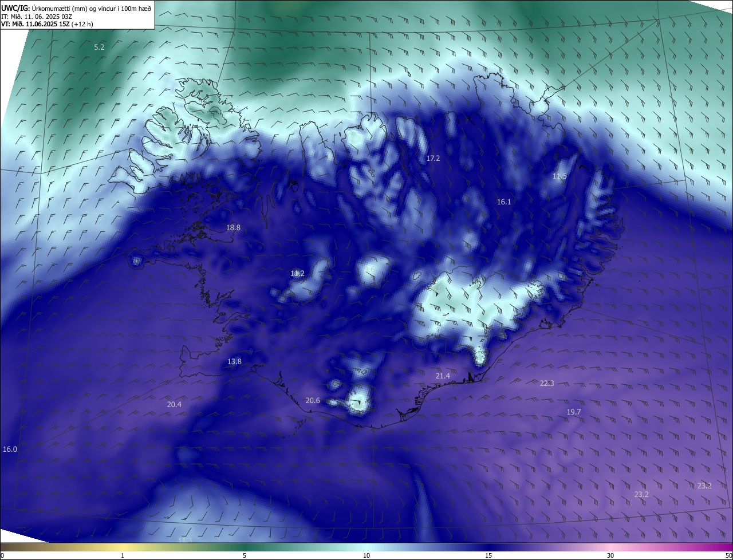Click the 13.8 value label on map
Image resolution: width=733 pixels, height=560 pixels.
[x=234, y=362]
